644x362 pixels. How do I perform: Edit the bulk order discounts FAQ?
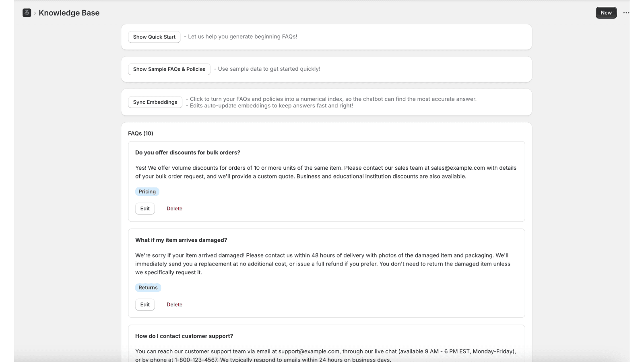pos(145,208)
